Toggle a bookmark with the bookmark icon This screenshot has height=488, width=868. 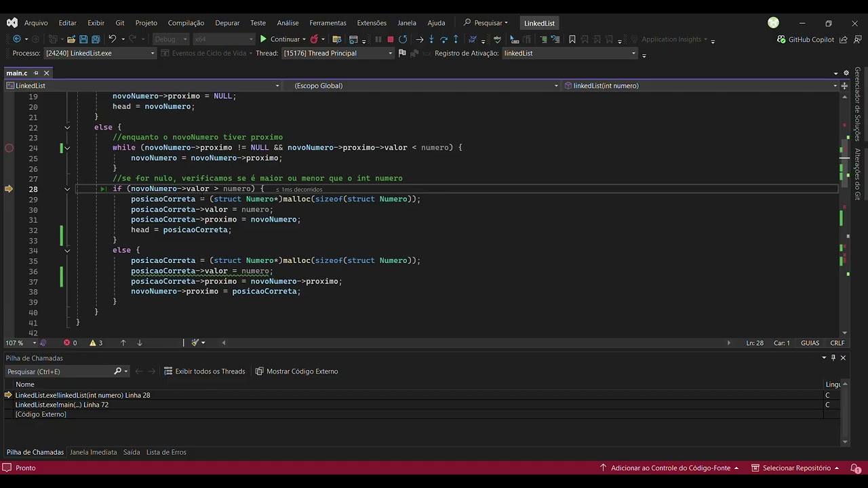point(572,39)
